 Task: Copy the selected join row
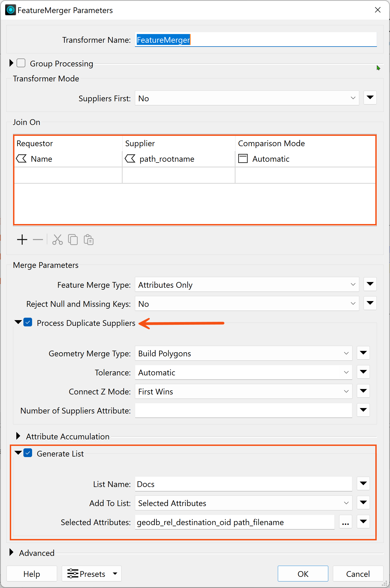coord(73,240)
